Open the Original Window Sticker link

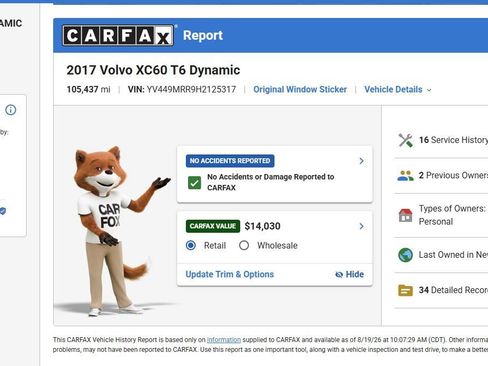click(300, 89)
